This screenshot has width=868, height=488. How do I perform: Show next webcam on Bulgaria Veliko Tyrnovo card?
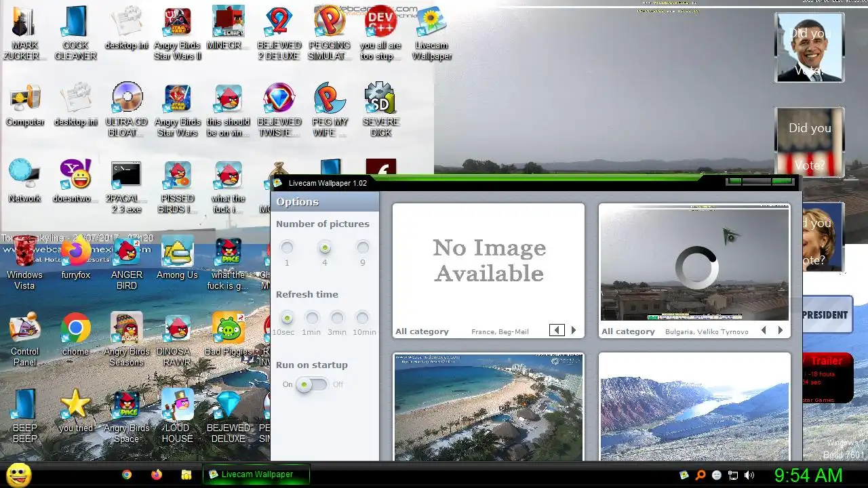coord(781,331)
